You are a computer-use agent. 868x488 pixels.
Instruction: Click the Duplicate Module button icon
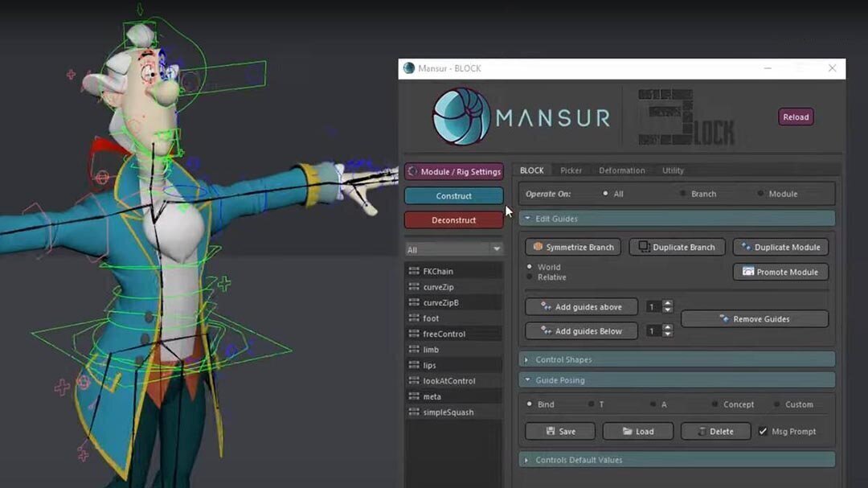tap(746, 248)
